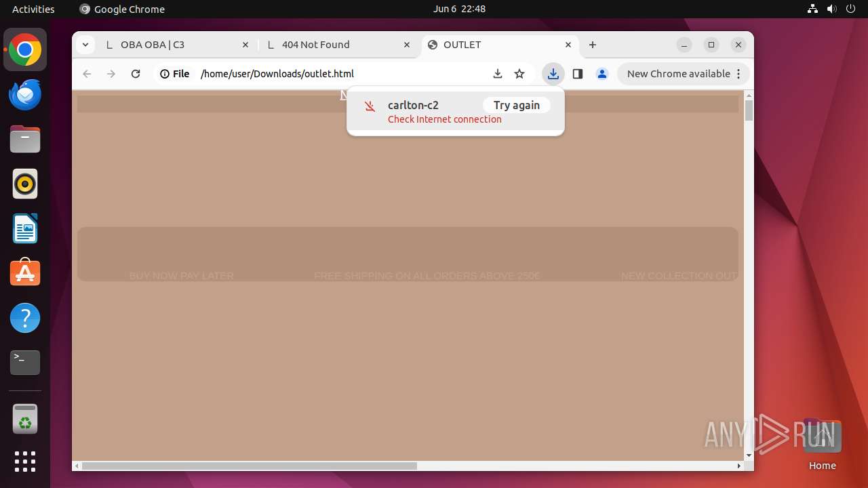This screenshot has width=868, height=488.
Task: Minimize the Chrome window
Action: 684,45
